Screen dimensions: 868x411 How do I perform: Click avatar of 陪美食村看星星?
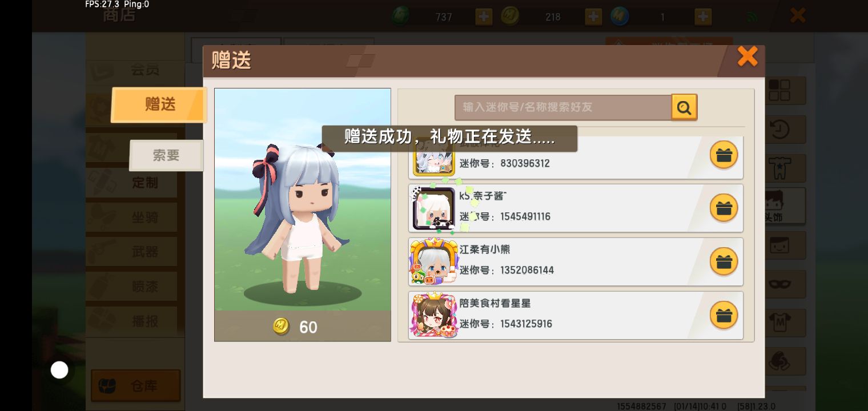pos(433,315)
